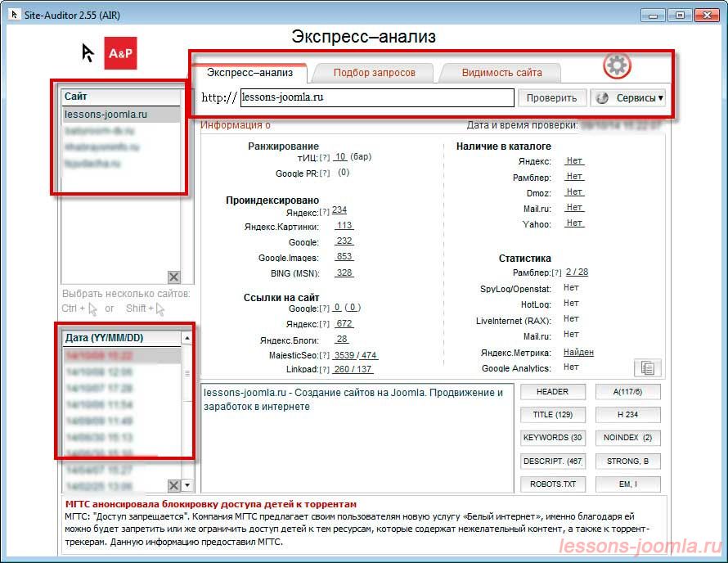The height and width of the screenshot is (563, 728).
Task: Focus the site URL input field
Action: tap(377, 97)
